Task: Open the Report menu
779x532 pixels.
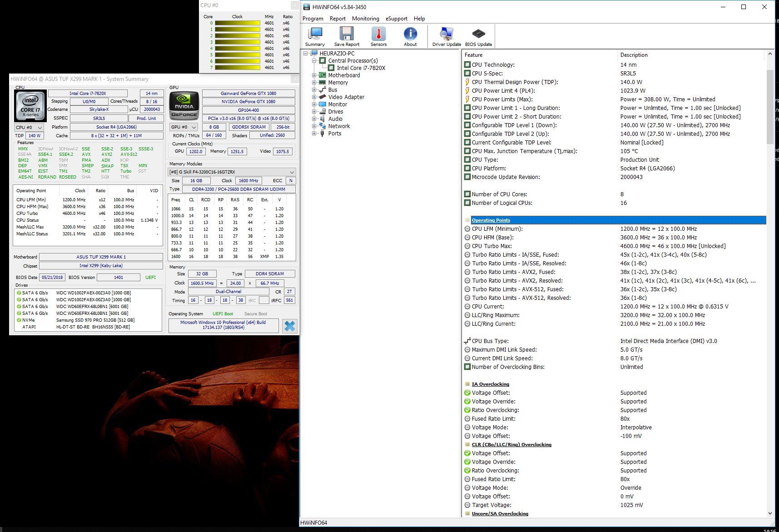Action: [337, 19]
